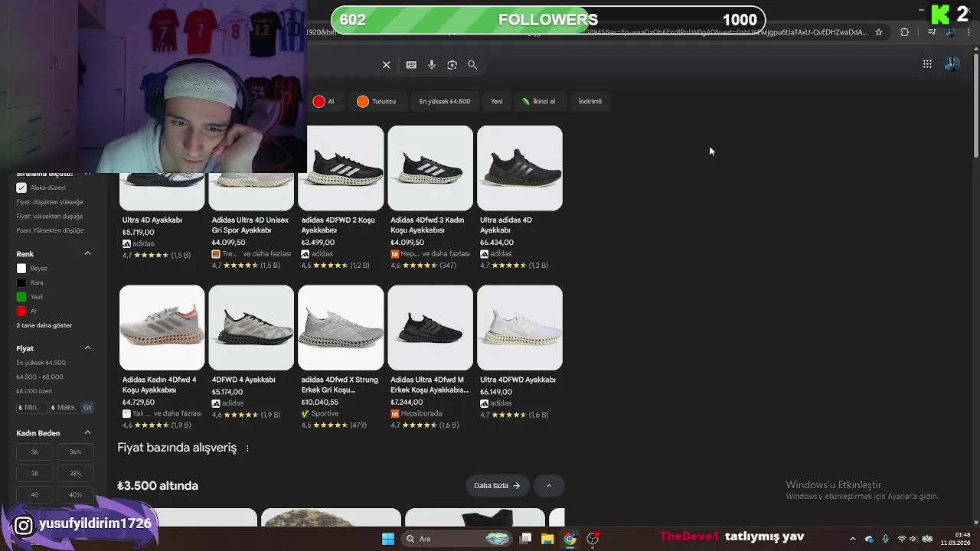This screenshot has width=980, height=551.
Task: Click the Hepsiburada seller icon under Adidas Ultra 4Dfwd M
Action: (395, 414)
